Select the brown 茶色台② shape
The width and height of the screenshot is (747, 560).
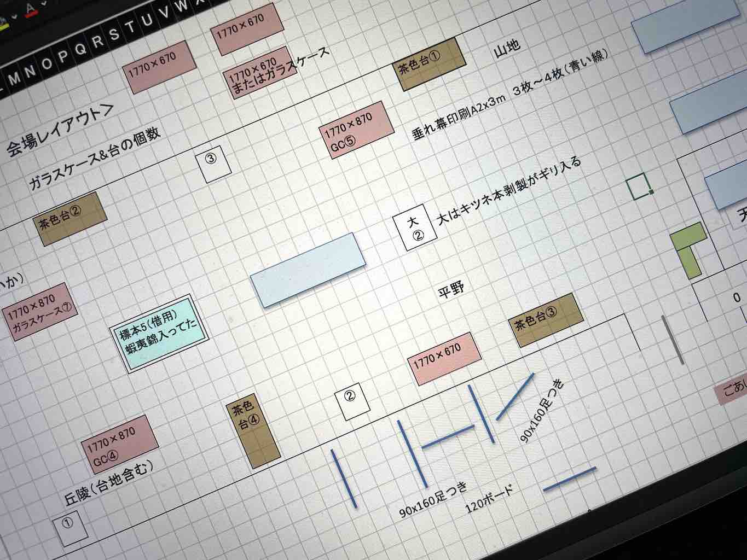pyautogui.click(x=69, y=219)
